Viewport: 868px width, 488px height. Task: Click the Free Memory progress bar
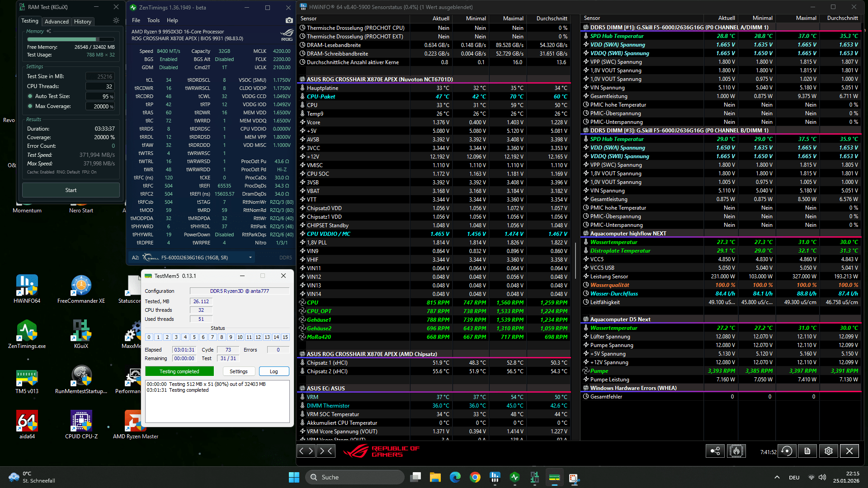71,39
